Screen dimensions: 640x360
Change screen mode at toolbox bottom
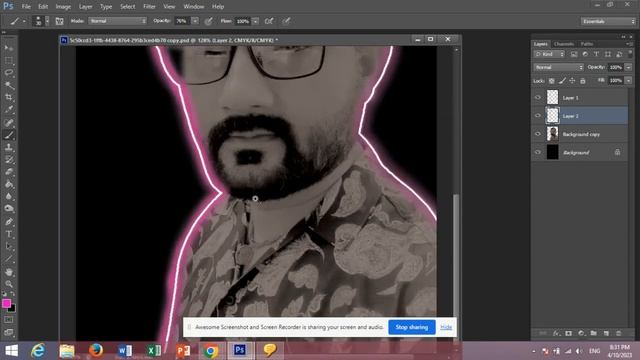click(9, 332)
